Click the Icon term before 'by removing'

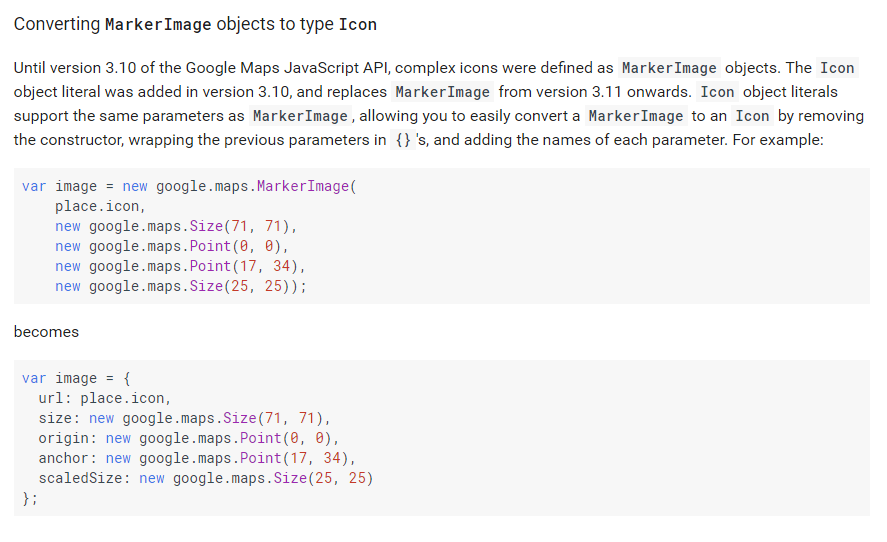tap(752, 116)
